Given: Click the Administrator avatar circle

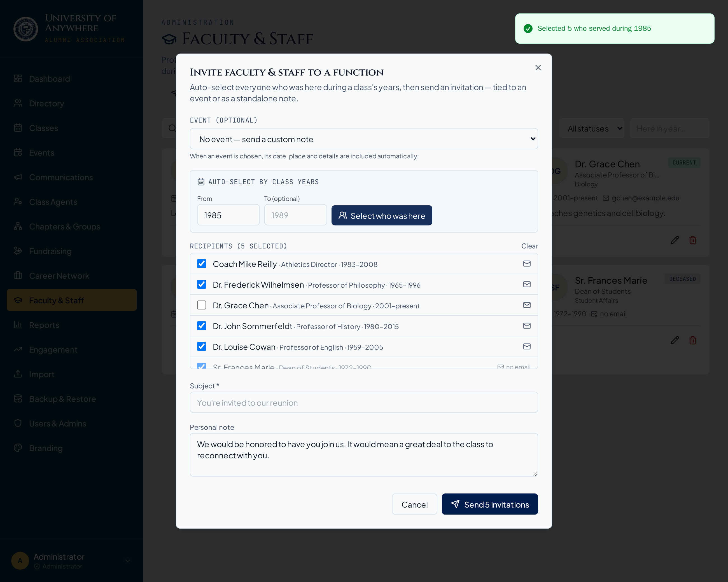Looking at the screenshot, I should [x=20, y=560].
